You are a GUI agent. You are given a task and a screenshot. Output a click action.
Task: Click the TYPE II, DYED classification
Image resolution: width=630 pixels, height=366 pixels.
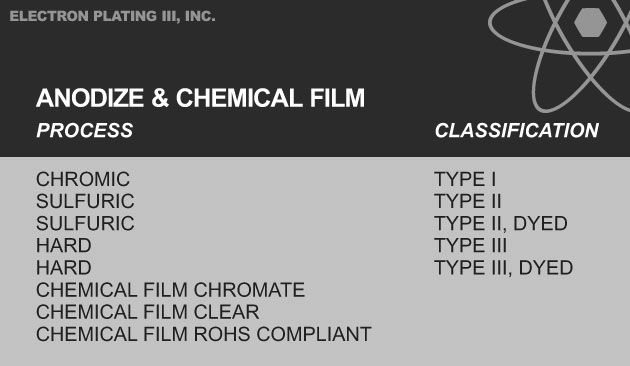[x=501, y=223]
